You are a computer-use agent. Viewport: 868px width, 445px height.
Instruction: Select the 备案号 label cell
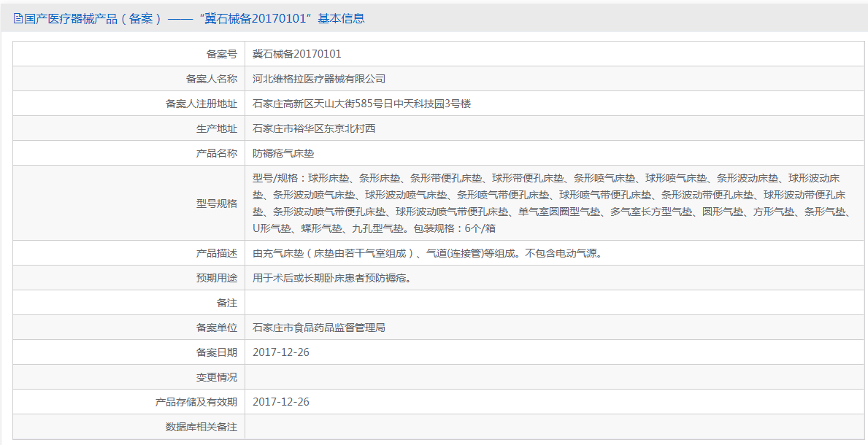pos(129,54)
